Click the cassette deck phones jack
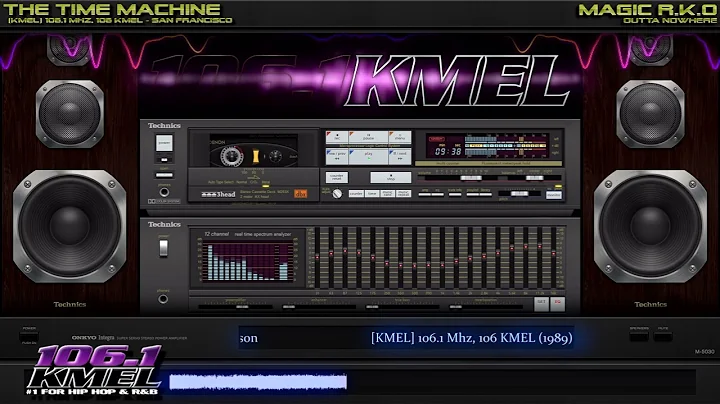This screenshot has width=720, height=404. tap(164, 192)
